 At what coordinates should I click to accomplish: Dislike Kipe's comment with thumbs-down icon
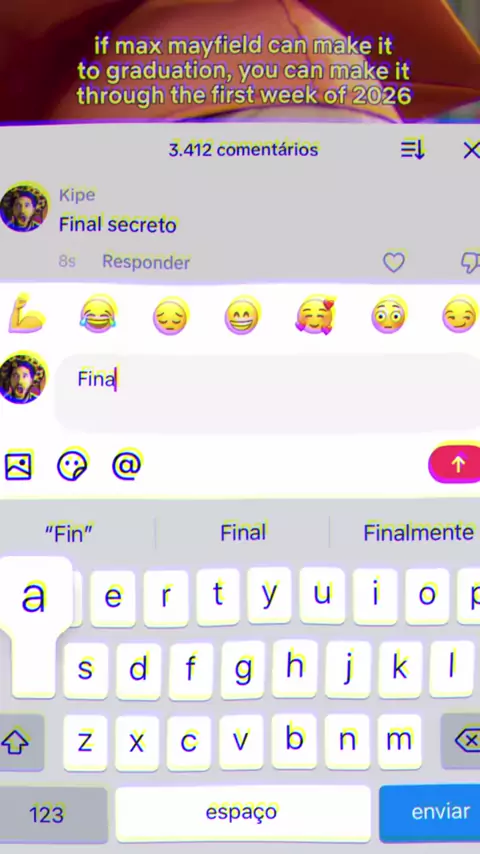point(470,263)
